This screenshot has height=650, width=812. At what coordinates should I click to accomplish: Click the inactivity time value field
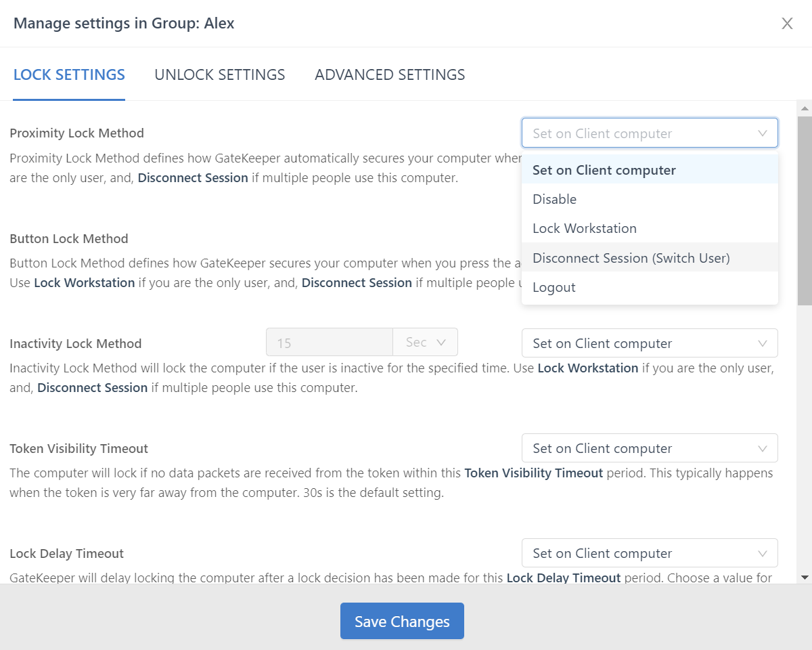pyautogui.click(x=329, y=343)
